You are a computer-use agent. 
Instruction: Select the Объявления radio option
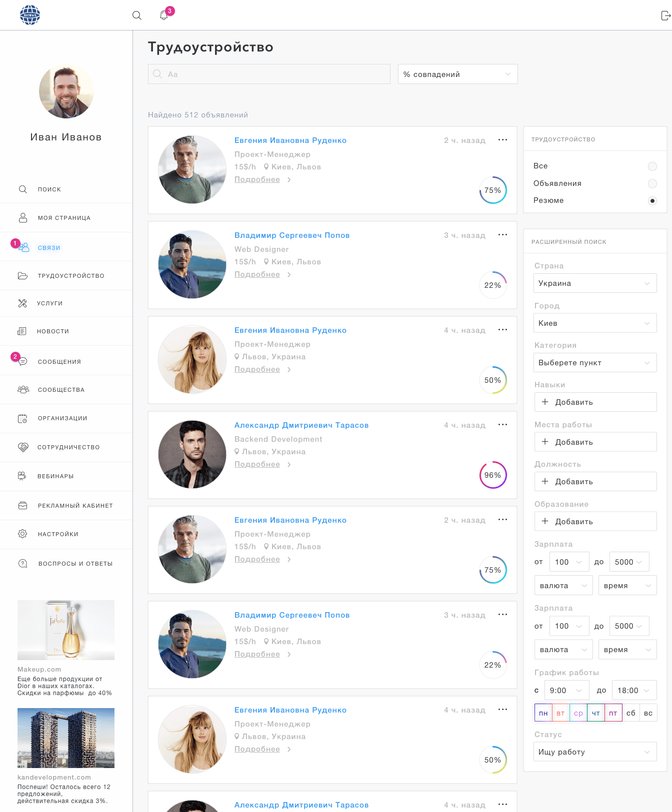pyautogui.click(x=652, y=183)
